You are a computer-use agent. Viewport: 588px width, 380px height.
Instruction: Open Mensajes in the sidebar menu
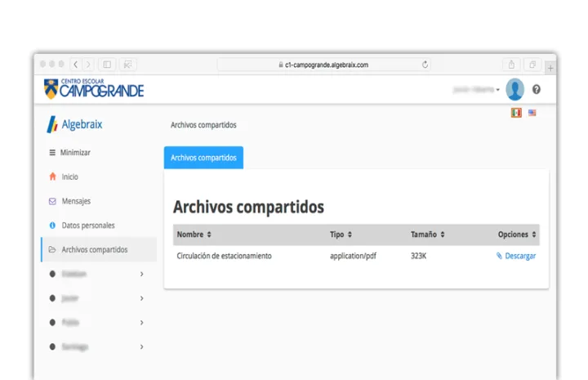76,201
